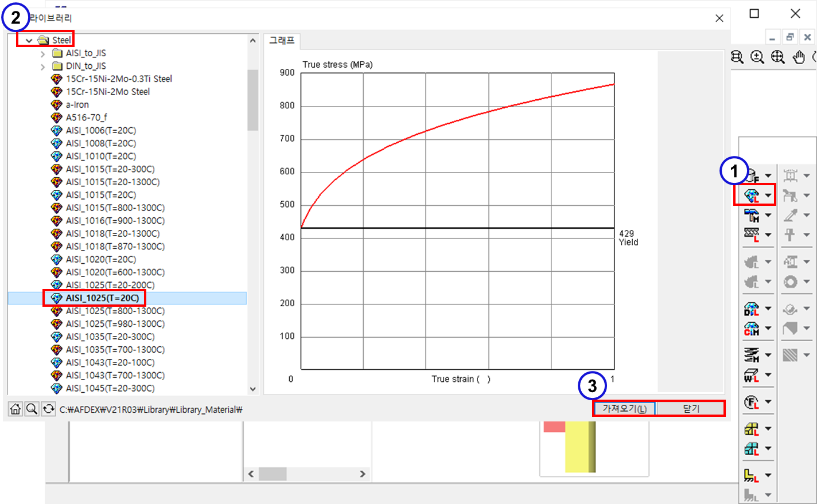Expand the DIN_to_JIS folder

point(43,67)
